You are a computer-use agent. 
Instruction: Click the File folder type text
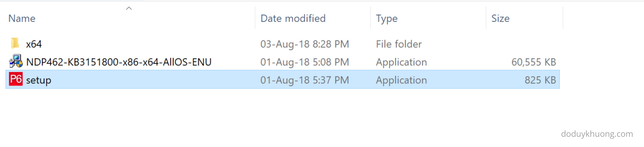coord(399,44)
